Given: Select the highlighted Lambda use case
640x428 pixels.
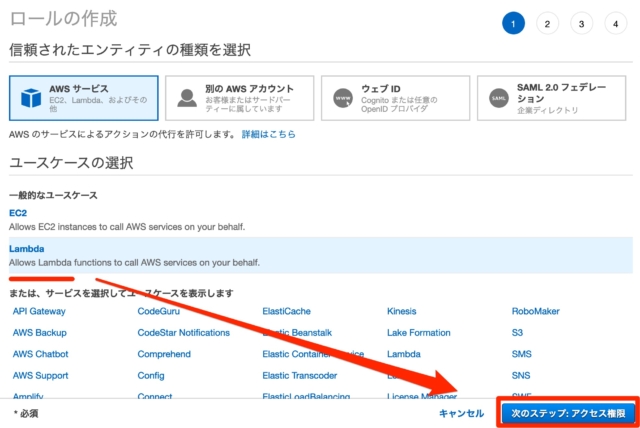Looking at the screenshot, I should (321, 255).
